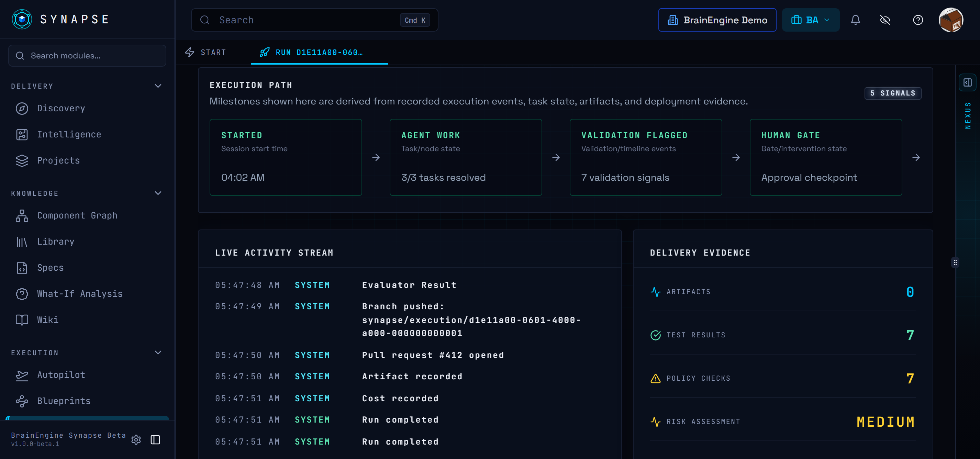Image resolution: width=980 pixels, height=459 pixels.
Task: Open the Specs page
Action: pyautogui.click(x=87, y=268)
